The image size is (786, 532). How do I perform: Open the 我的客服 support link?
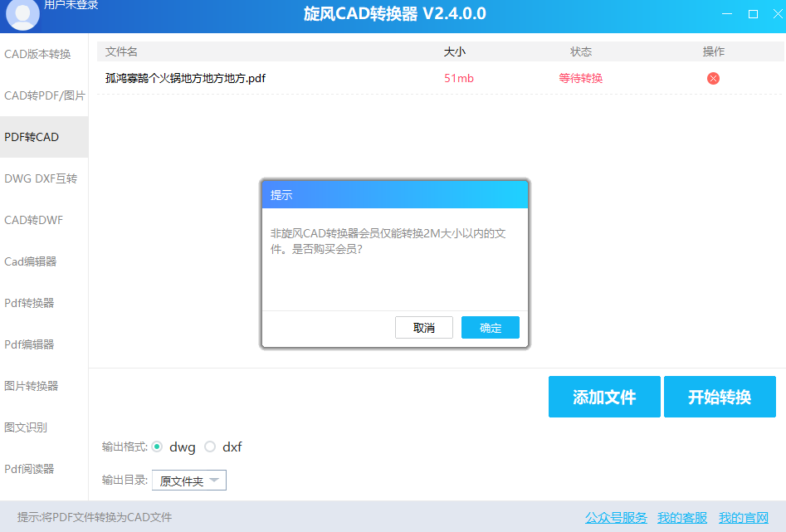[x=681, y=517]
